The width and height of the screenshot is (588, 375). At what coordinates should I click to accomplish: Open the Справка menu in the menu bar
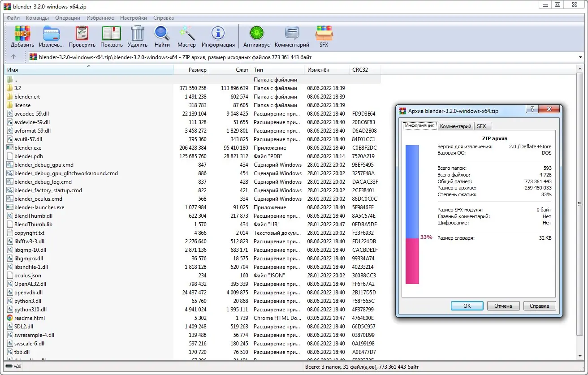click(x=164, y=18)
